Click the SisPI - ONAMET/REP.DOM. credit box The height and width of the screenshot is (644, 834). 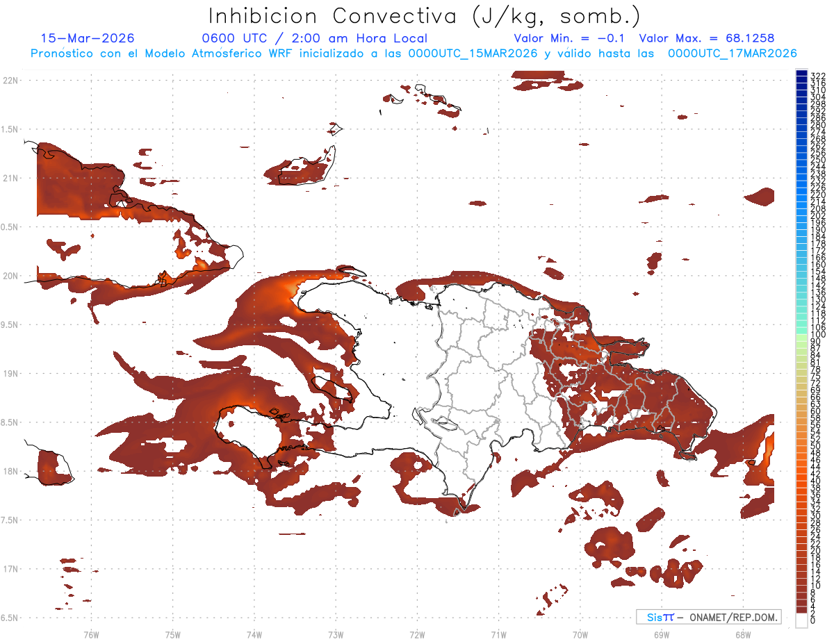[708, 617]
